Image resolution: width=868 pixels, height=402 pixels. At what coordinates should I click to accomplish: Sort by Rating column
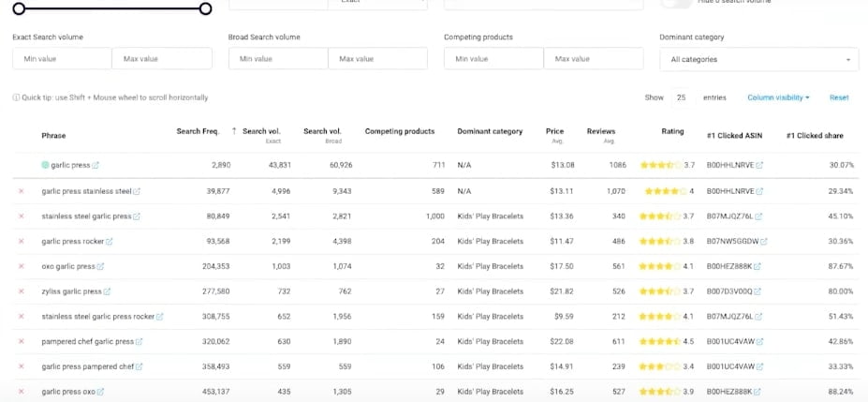pyautogui.click(x=672, y=132)
